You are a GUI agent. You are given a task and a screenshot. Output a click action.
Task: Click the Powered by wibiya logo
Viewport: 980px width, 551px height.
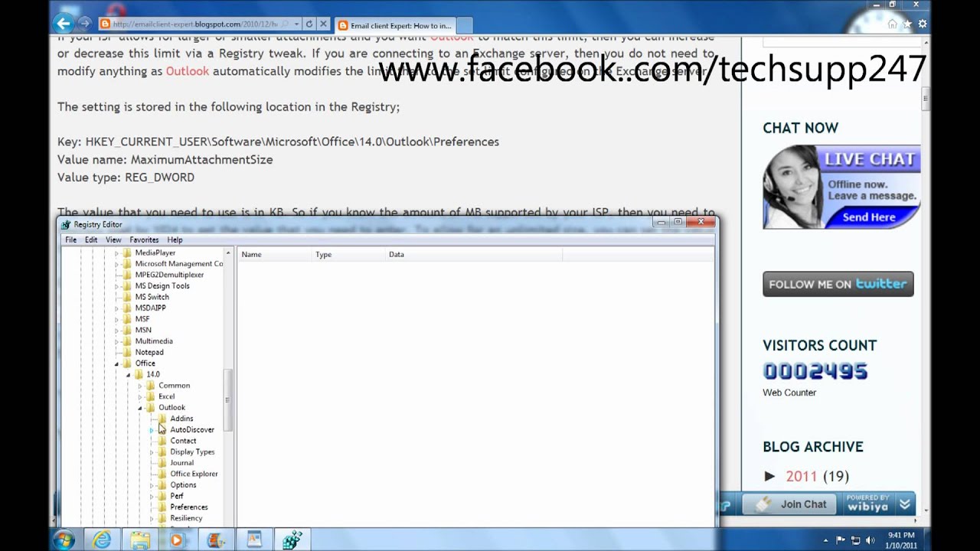pos(867,504)
